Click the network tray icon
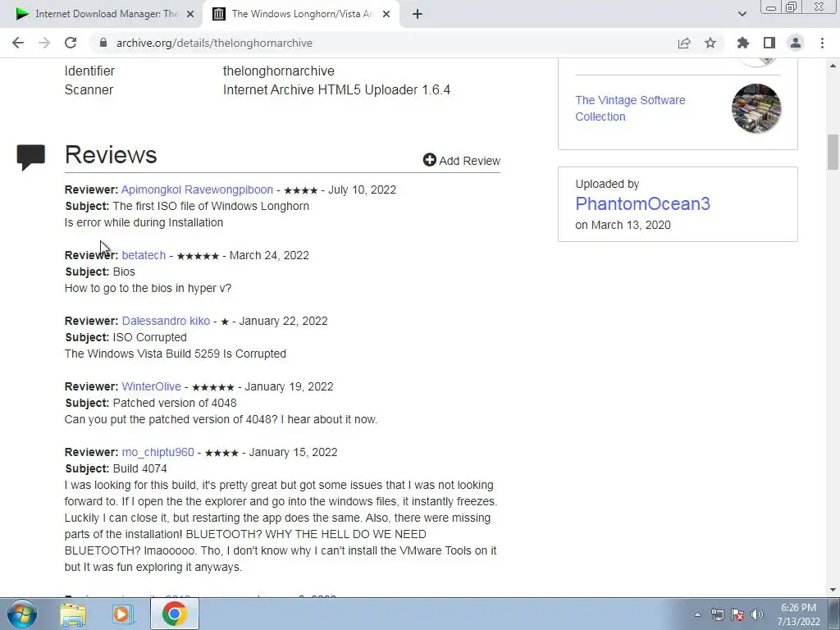The image size is (840, 630). (717, 615)
